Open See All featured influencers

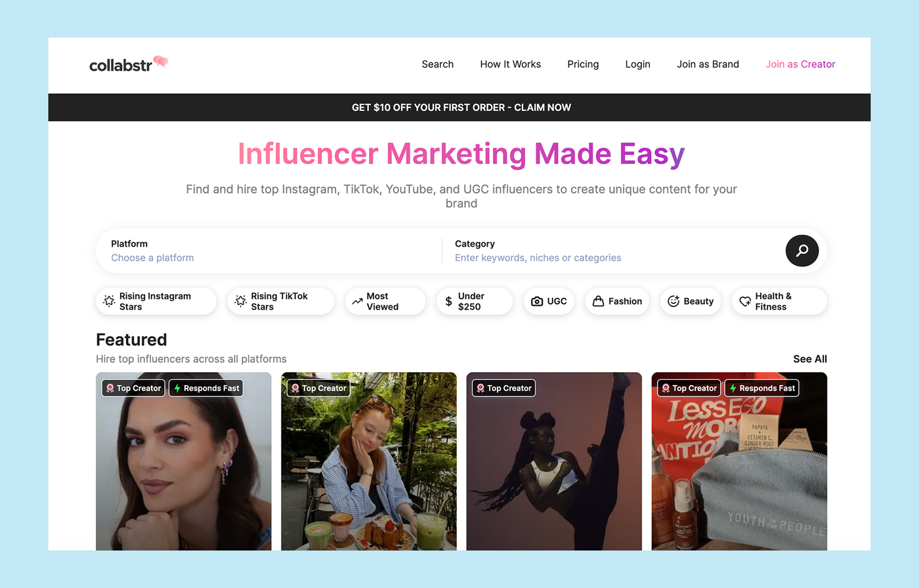tap(810, 359)
